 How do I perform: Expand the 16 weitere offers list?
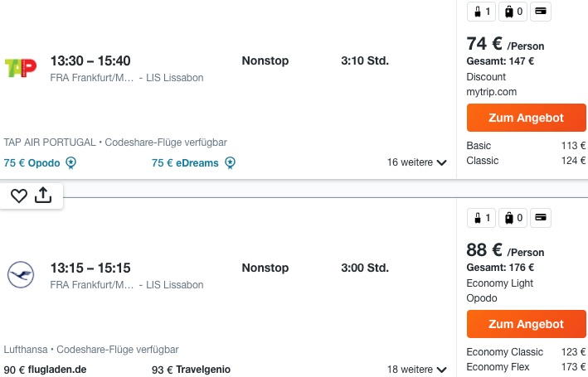[x=417, y=162]
